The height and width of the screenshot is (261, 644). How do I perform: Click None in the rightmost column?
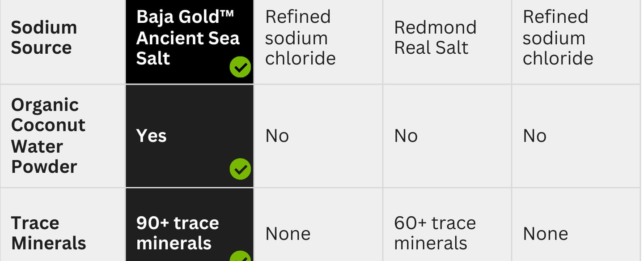(x=546, y=234)
